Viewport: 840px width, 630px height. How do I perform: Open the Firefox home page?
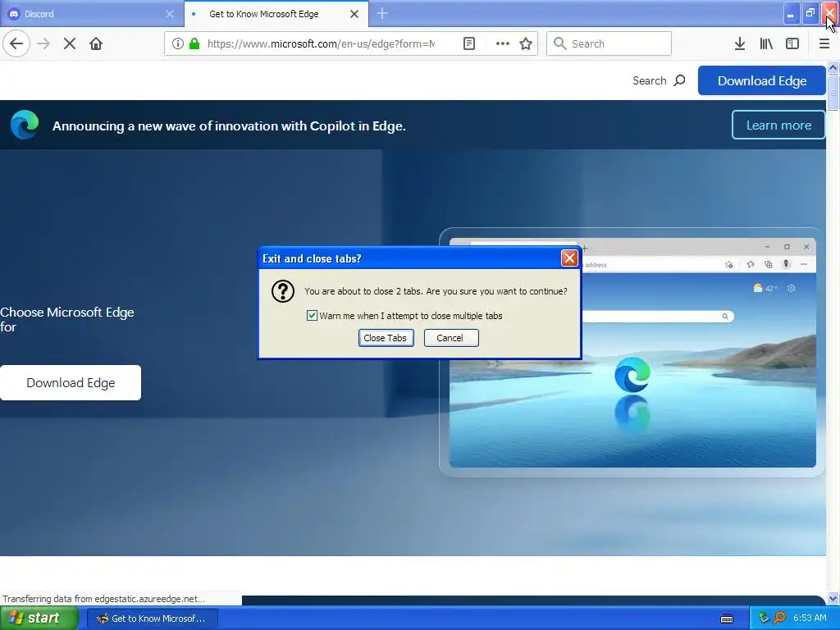coord(96,43)
